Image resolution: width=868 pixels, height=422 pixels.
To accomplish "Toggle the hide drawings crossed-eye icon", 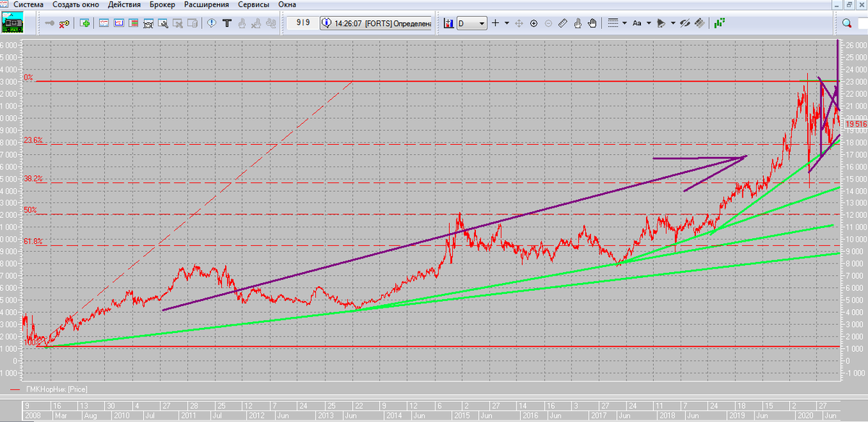I will pos(684,23).
